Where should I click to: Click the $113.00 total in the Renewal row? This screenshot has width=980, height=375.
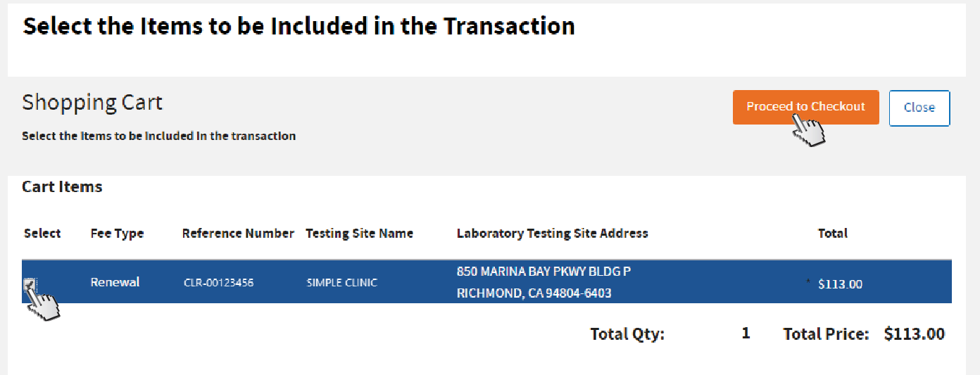[840, 284]
